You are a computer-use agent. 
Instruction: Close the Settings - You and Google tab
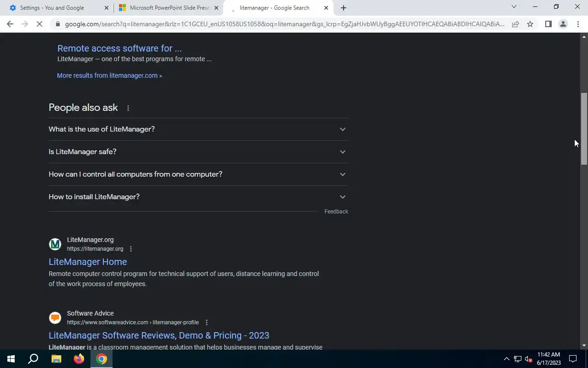point(106,8)
